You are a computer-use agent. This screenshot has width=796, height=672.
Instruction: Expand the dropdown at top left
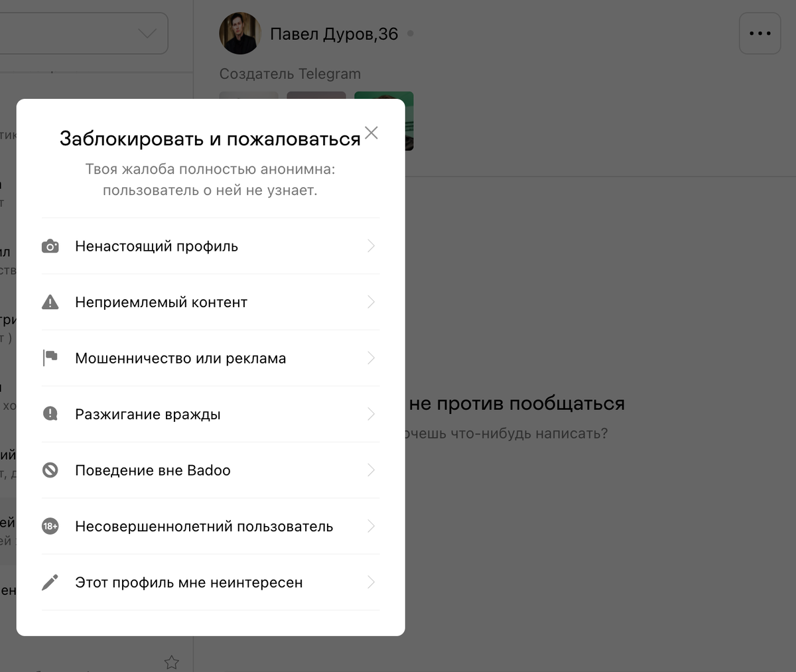point(147,33)
